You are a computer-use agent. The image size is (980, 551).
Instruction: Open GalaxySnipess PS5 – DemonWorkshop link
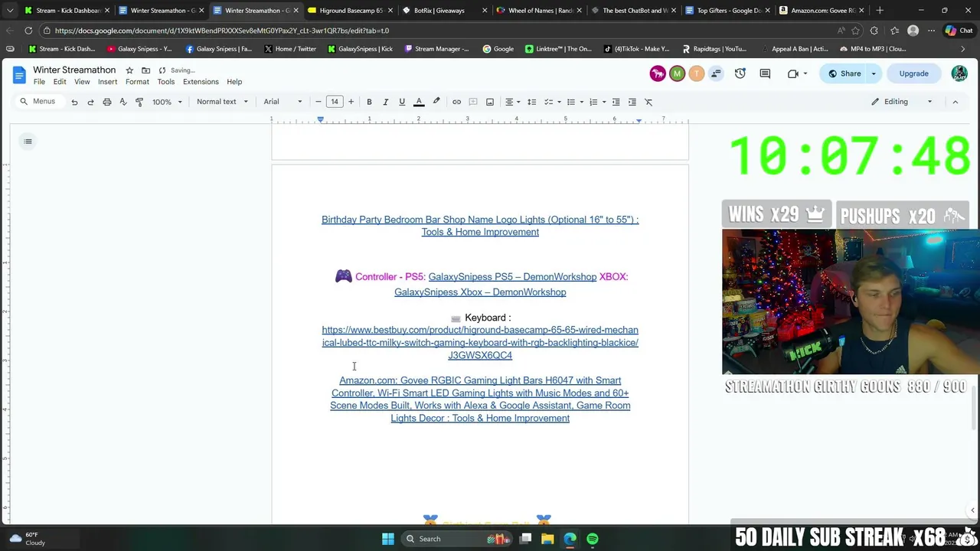tap(512, 277)
